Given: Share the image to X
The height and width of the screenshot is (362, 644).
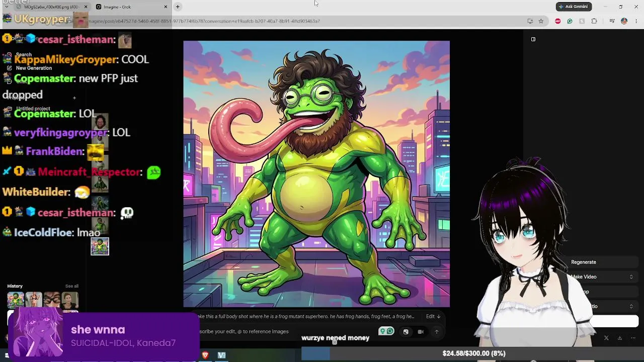Looking at the screenshot, I should 606,338.
